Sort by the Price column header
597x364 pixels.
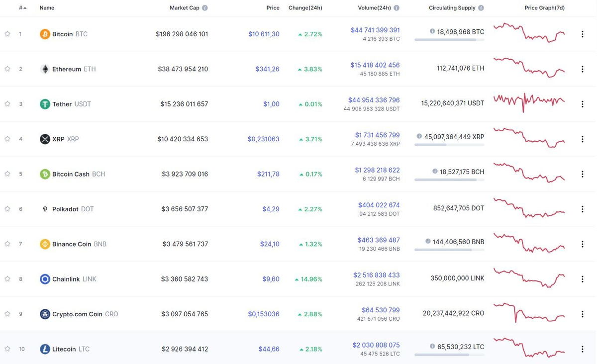point(273,8)
